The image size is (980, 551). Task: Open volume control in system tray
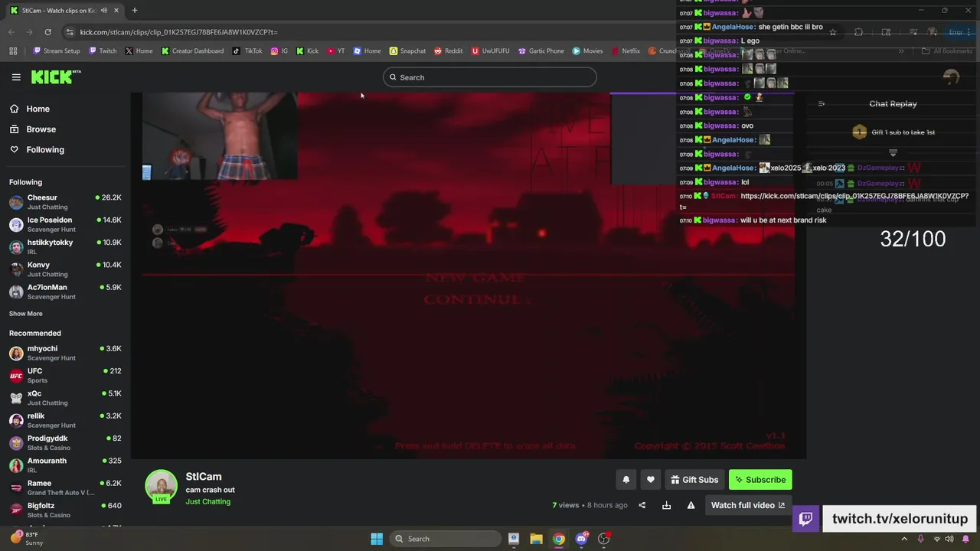coord(949,539)
